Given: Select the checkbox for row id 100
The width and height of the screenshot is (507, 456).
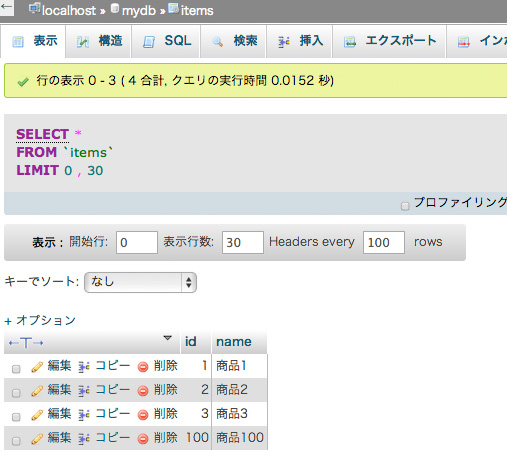Looking at the screenshot, I should 16,441.
